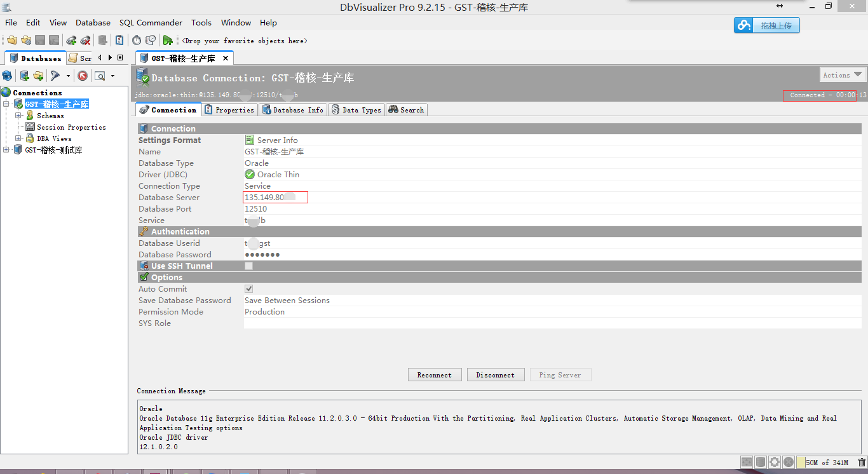868x474 pixels.
Task: Expand the DBA Views tree node
Action: tap(18, 139)
